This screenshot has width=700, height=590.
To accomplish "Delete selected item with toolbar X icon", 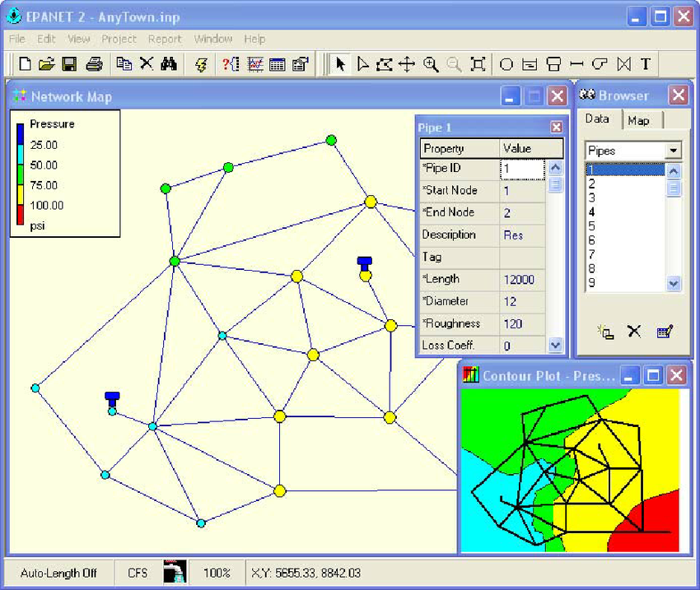I will (147, 63).
